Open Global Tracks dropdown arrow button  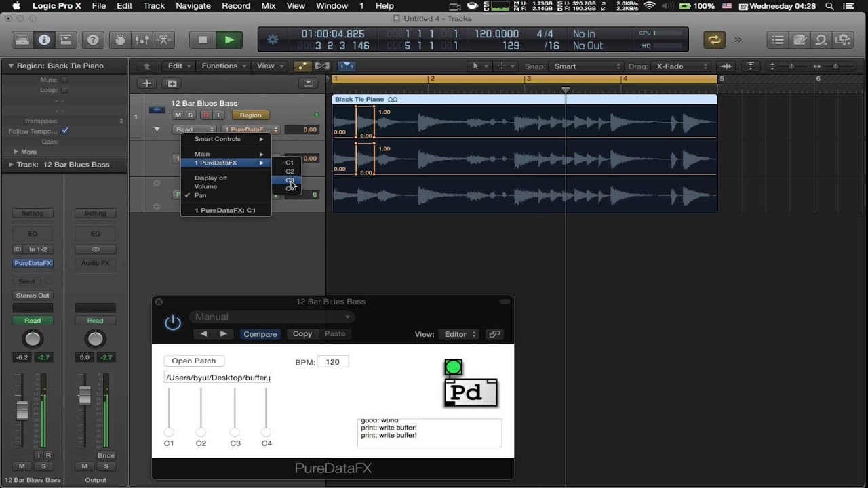pyautogui.click(x=309, y=83)
